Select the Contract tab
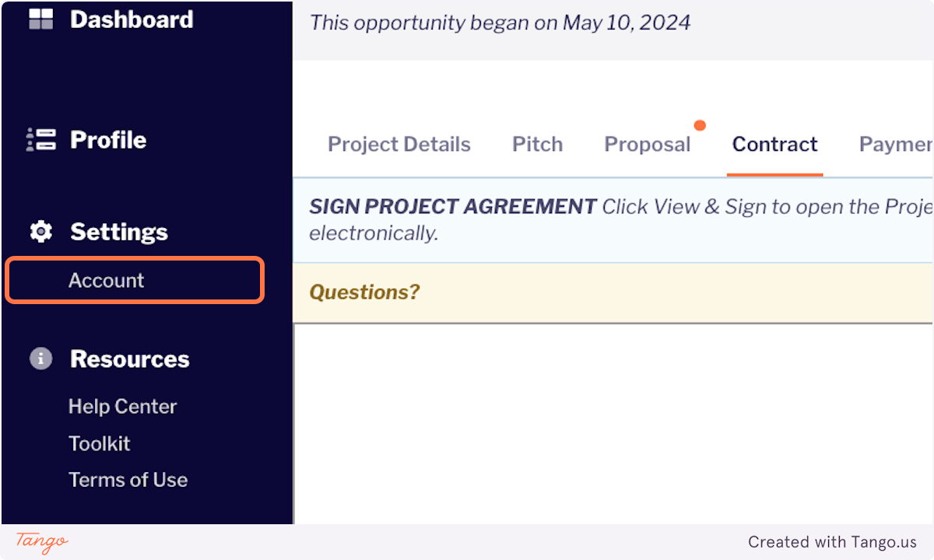The height and width of the screenshot is (560, 934). 774,144
